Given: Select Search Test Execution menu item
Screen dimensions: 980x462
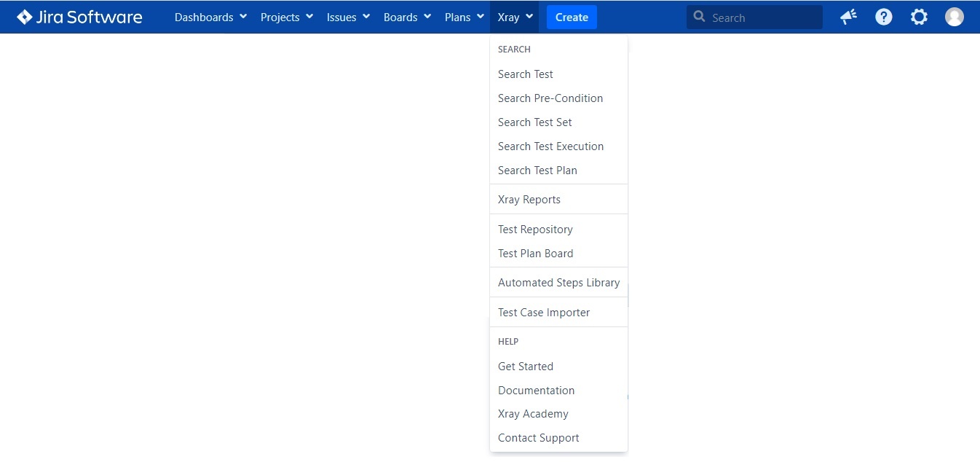Looking at the screenshot, I should pos(558,146).
